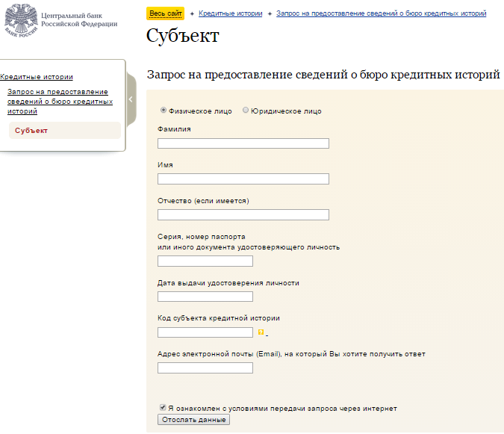Focus the Отчество input field
Image resolution: width=504 pixels, height=434 pixels.
[243, 215]
